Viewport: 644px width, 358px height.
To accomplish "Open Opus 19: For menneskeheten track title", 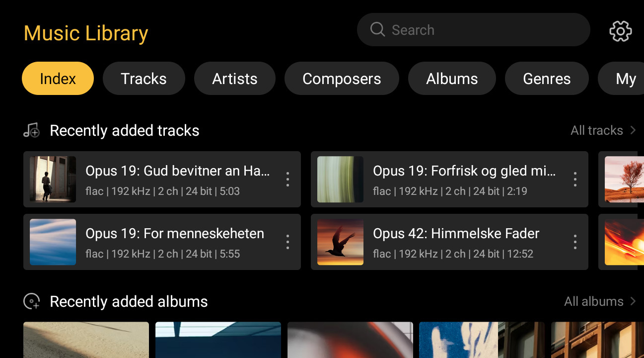I will pos(175,234).
